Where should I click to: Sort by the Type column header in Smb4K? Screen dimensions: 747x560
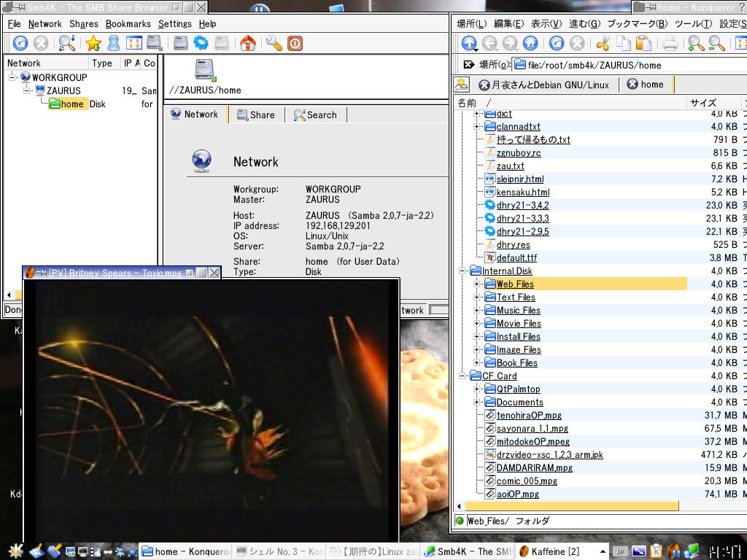coord(104,63)
